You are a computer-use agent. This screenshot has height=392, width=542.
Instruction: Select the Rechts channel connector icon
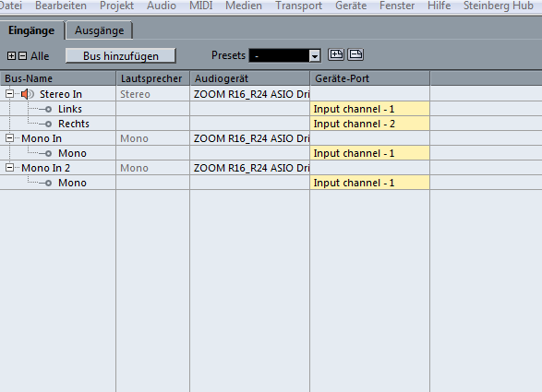[48, 124]
